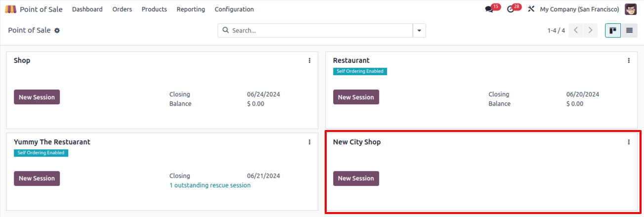Open the user avatar menu
Viewport: 644px width, 217px height.
coord(631,9)
